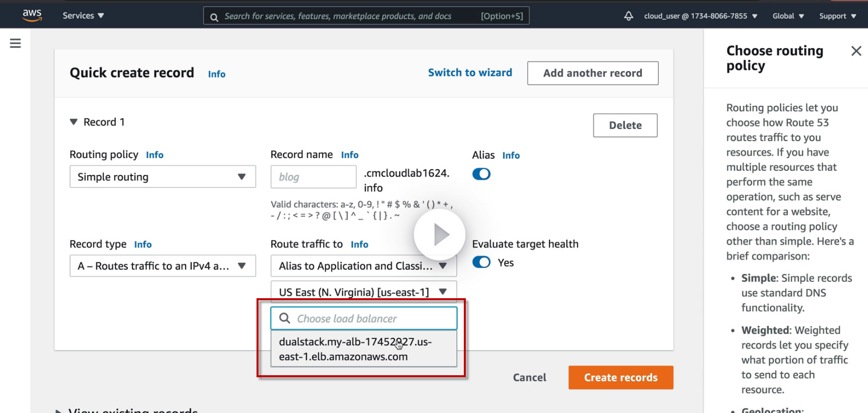Close the Choose routing policy panel
This screenshot has width=868, height=413.
856,51
